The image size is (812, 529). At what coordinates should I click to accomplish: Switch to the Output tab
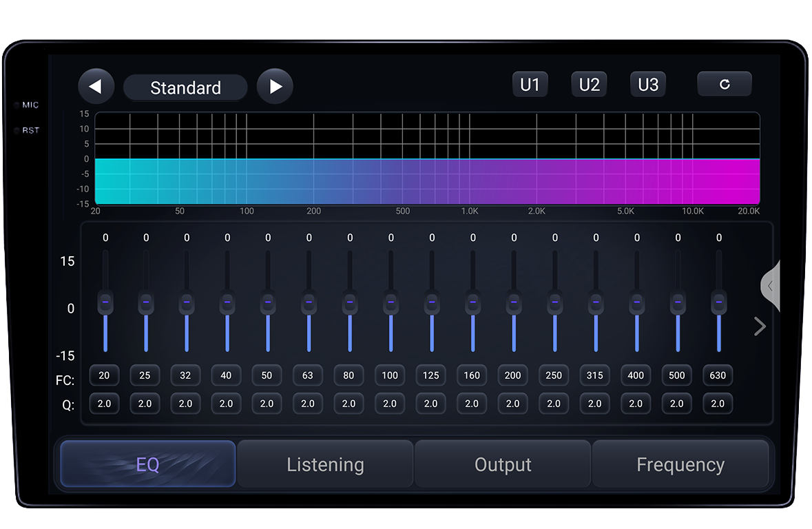coord(502,464)
